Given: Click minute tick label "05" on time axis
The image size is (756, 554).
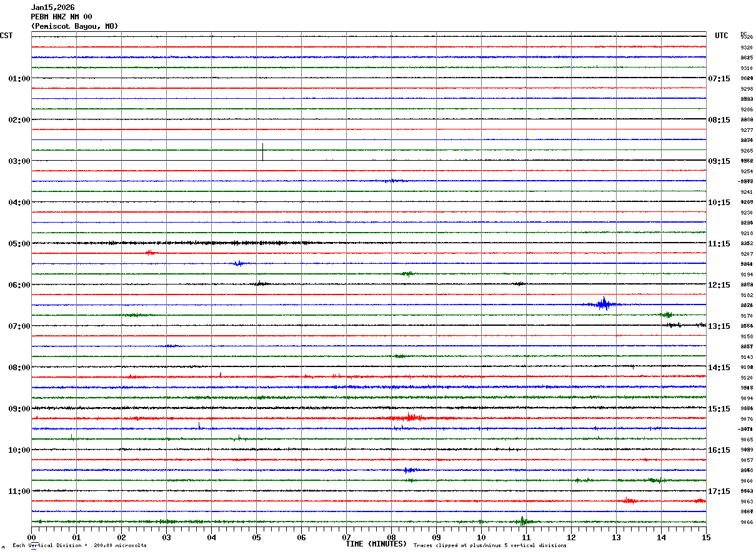Looking at the screenshot, I should pyautogui.click(x=256, y=537).
